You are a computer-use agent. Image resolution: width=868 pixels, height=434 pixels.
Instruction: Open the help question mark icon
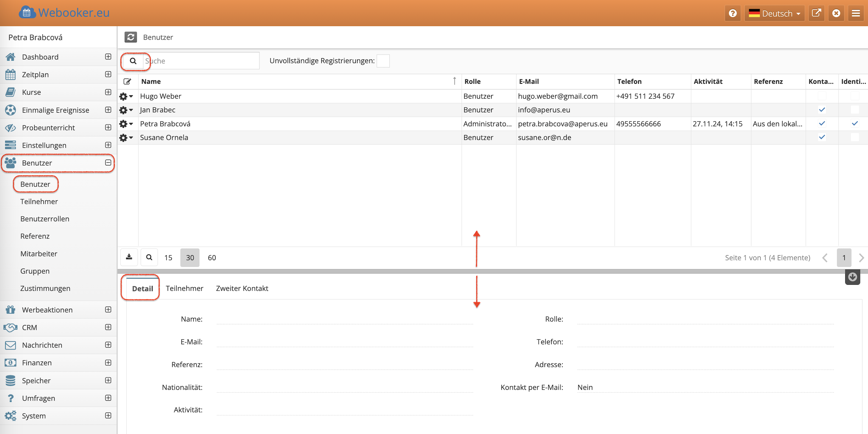coord(732,13)
